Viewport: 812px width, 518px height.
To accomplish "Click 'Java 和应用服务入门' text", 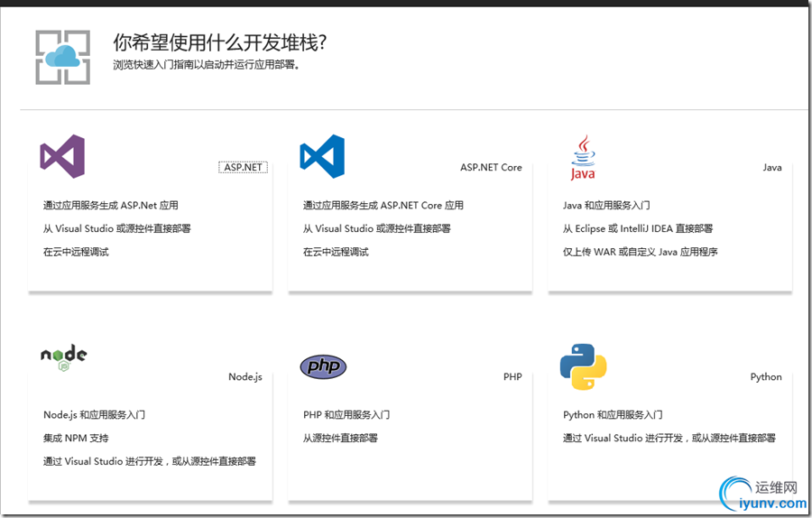I will tap(606, 205).
